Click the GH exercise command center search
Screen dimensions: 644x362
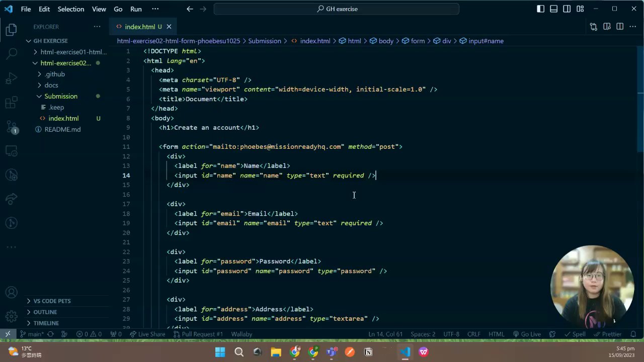pyautogui.click(x=337, y=9)
